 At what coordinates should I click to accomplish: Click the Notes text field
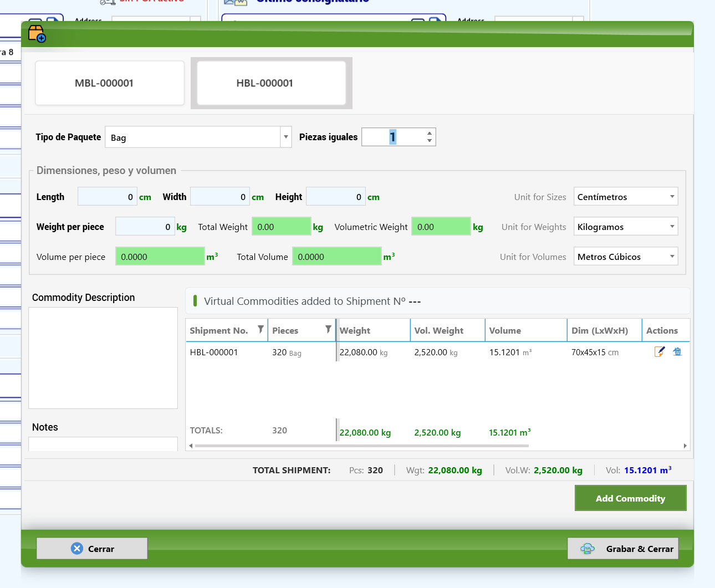point(103,444)
